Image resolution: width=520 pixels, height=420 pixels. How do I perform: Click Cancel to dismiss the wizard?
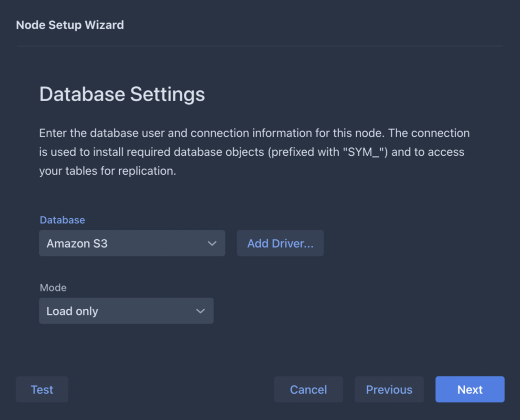[x=308, y=389]
